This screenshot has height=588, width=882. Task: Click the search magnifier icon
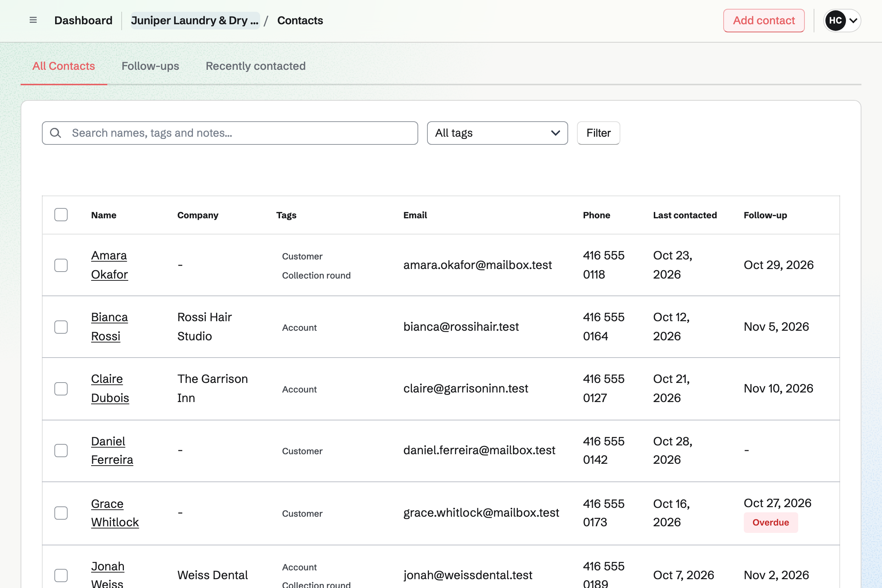click(x=55, y=133)
